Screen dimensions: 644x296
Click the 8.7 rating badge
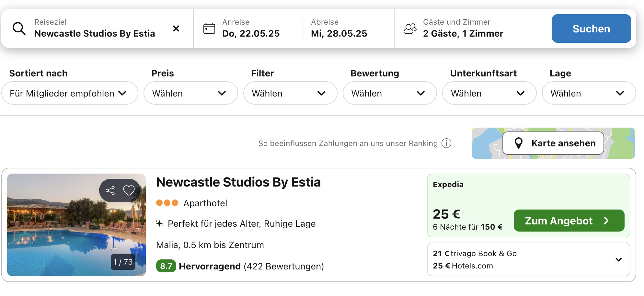point(166,266)
